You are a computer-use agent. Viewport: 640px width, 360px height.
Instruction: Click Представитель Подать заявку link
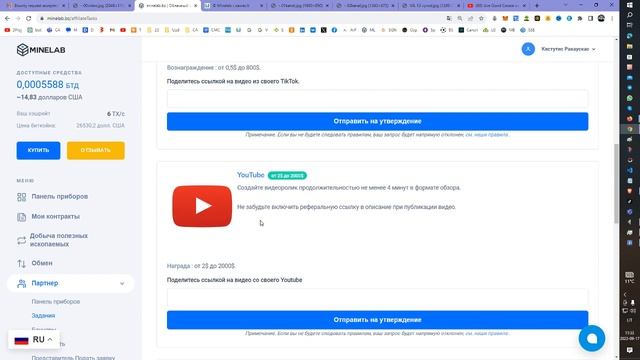click(73, 358)
